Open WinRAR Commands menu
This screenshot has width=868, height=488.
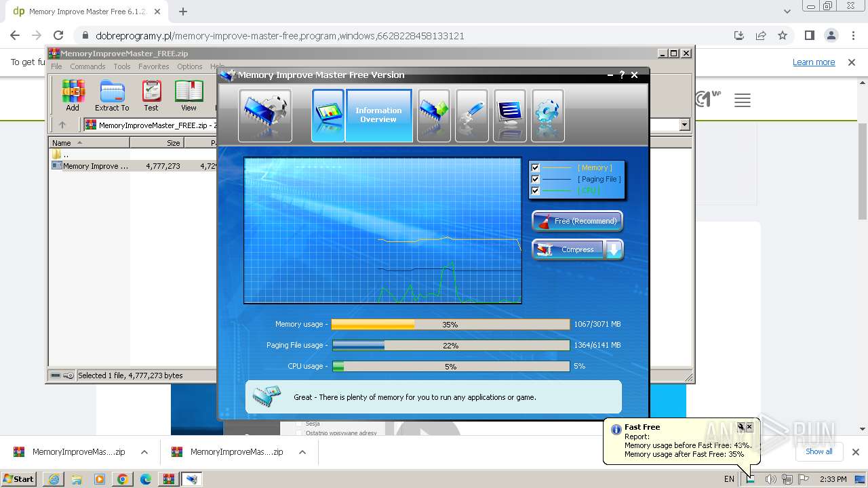pos(87,66)
